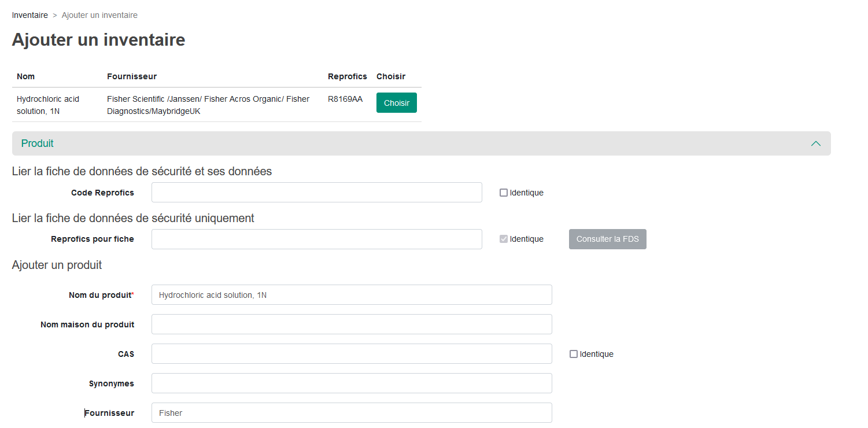Viewport: 868px width, 428px height.
Task: Click the green Choisir button
Action: pyautogui.click(x=397, y=103)
